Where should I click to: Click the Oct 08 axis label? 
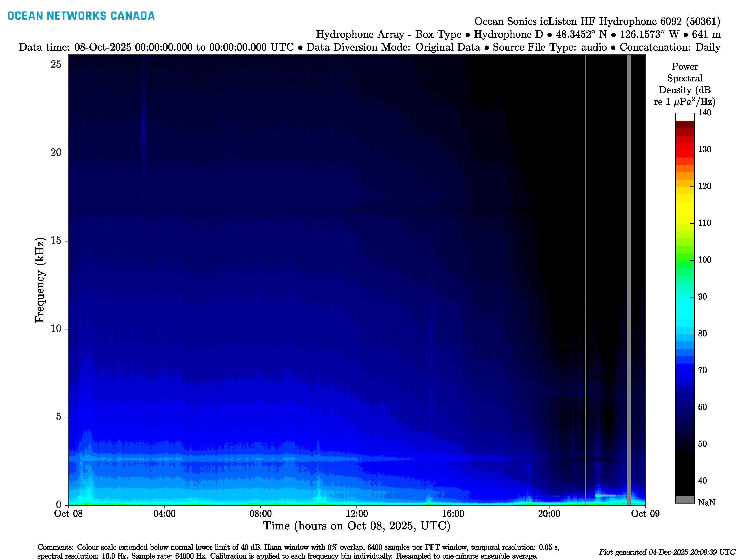[x=68, y=514]
